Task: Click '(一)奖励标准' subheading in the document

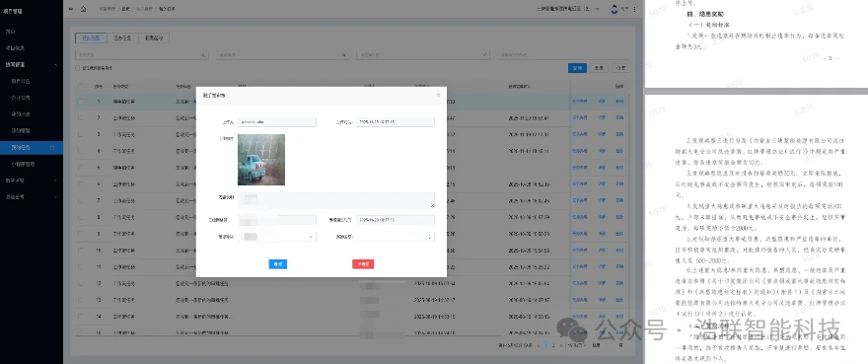Action: (708, 25)
